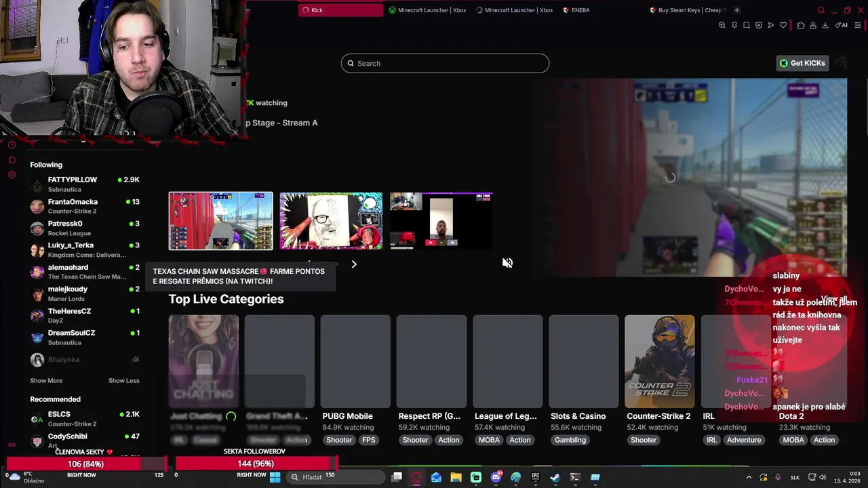Click the zoom magnifier icon in address bar

(722, 25)
